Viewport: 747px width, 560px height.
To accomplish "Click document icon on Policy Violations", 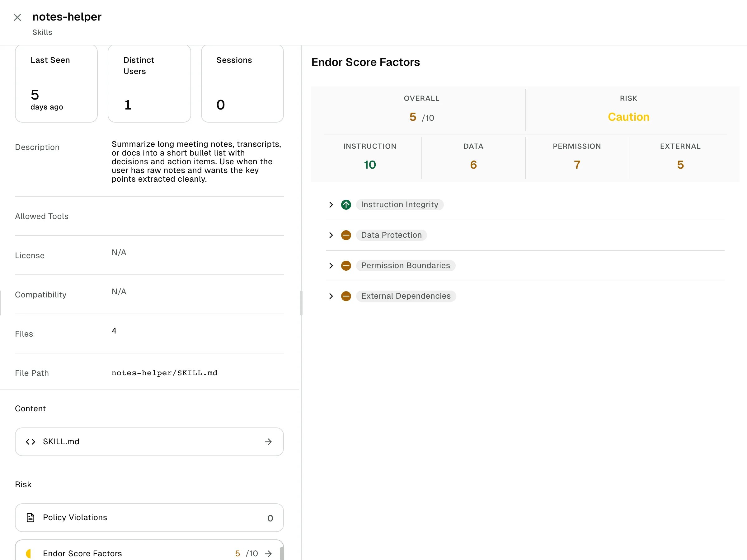I will 31,518.
